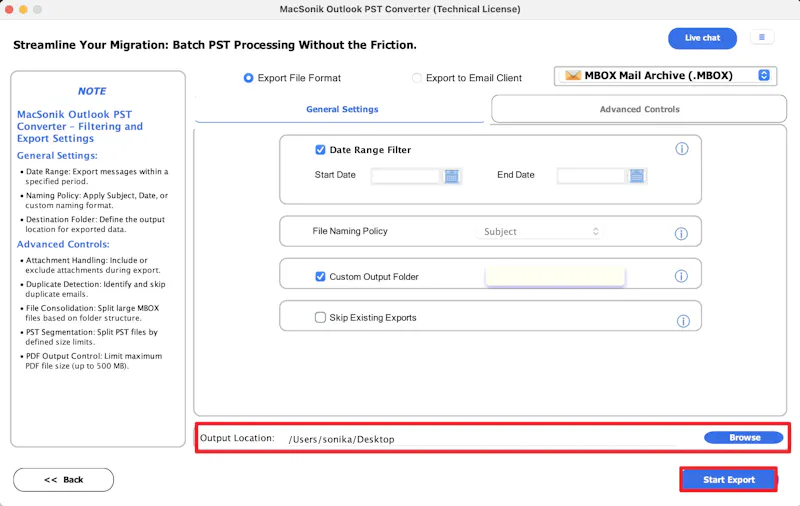This screenshot has width=800, height=506.
Task: Select the Export File Format radio
Action: pyautogui.click(x=248, y=78)
